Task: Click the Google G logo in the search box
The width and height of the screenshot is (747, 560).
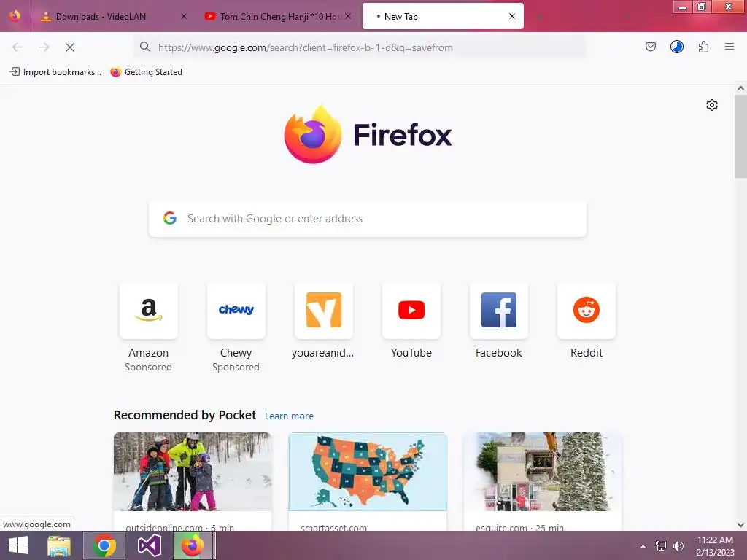Action: (169, 218)
